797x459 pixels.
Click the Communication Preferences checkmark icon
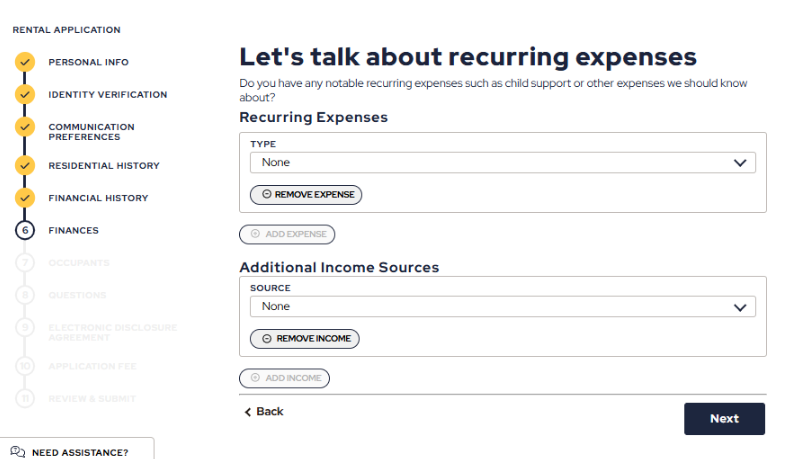tap(24, 127)
